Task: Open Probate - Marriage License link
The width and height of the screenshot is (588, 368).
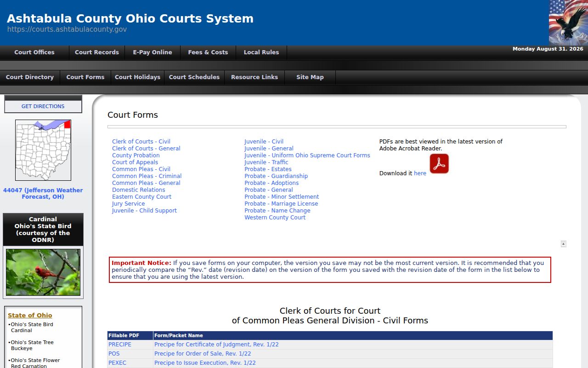Action: [281, 204]
